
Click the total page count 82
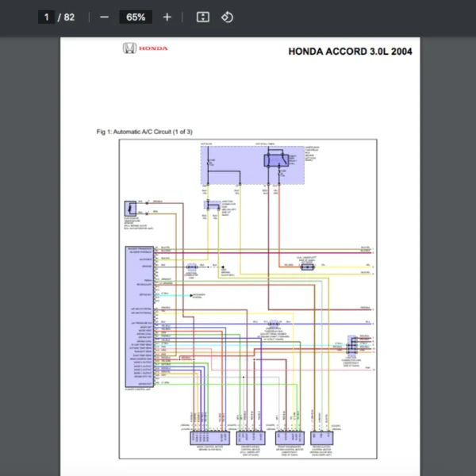(69, 17)
